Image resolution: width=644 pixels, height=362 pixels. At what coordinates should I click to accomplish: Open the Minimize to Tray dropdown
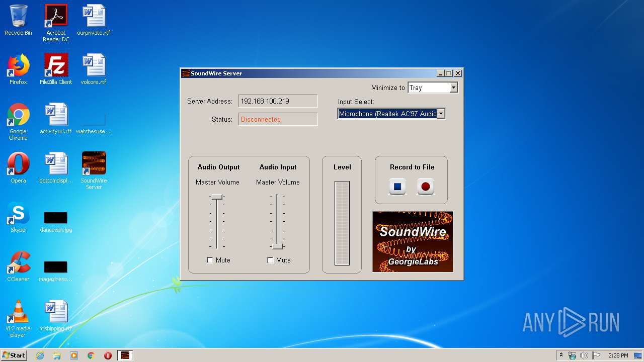pyautogui.click(x=453, y=87)
